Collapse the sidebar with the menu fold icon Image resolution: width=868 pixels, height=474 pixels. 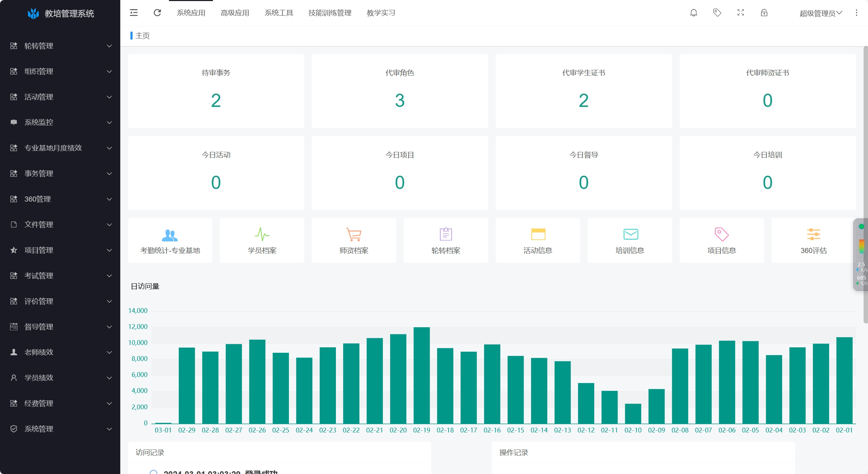(x=134, y=13)
